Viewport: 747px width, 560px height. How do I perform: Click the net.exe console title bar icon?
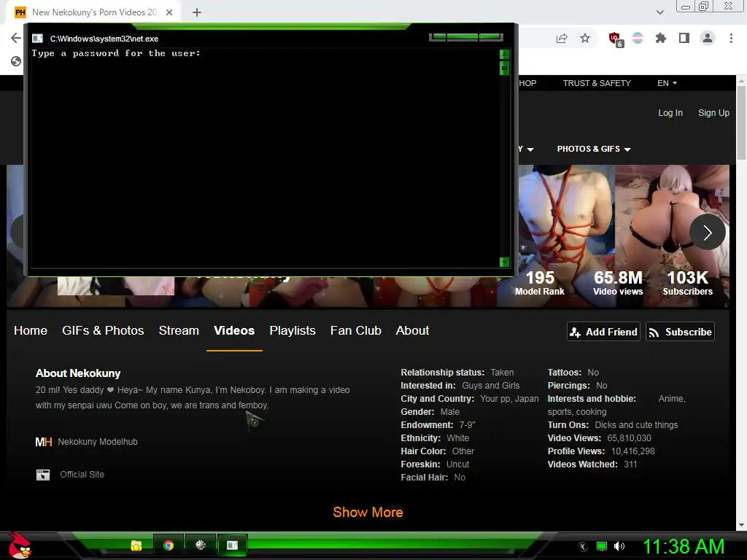tap(37, 39)
